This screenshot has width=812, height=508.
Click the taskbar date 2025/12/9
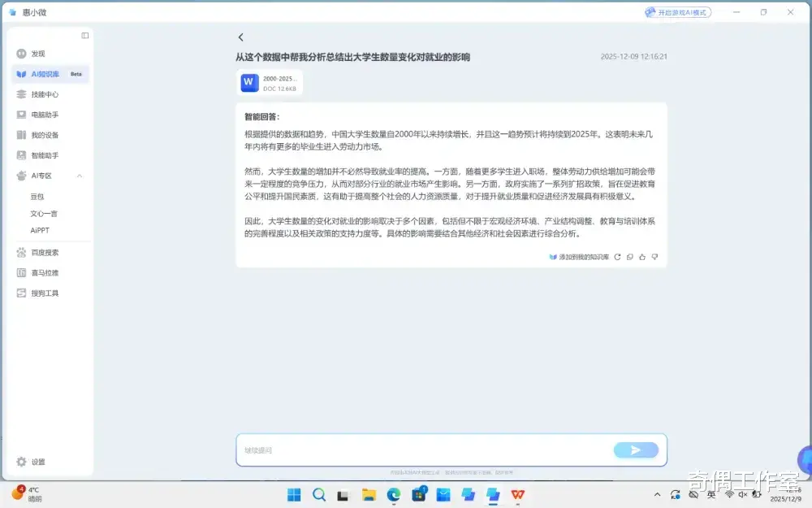pos(785,499)
